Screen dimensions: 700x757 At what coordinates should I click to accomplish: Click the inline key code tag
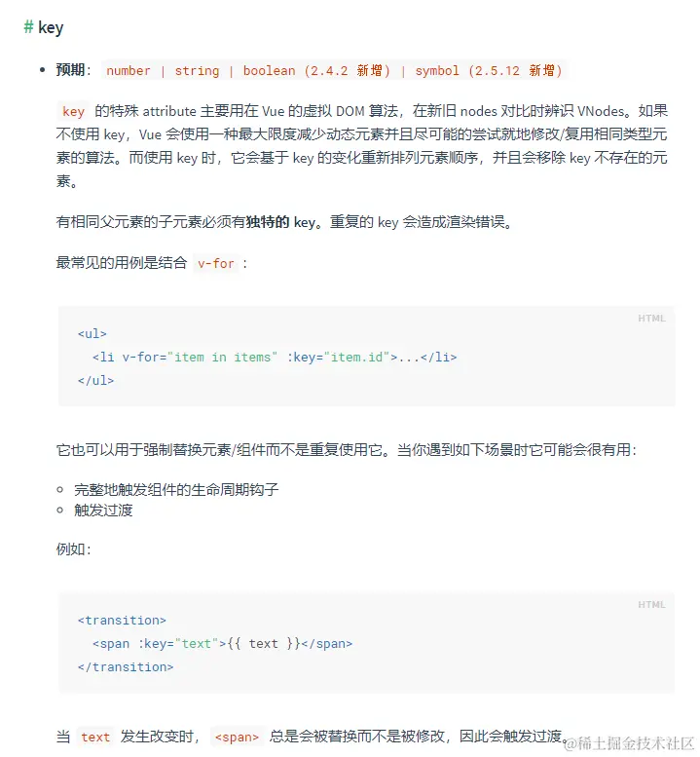tap(73, 111)
